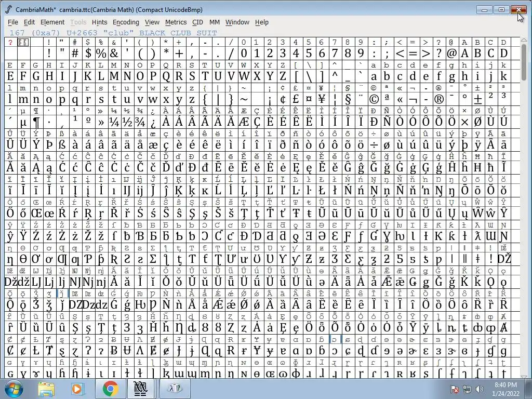Select the section sign § glyph cell
The width and height of the screenshot is (532, 399).
coord(348,99)
